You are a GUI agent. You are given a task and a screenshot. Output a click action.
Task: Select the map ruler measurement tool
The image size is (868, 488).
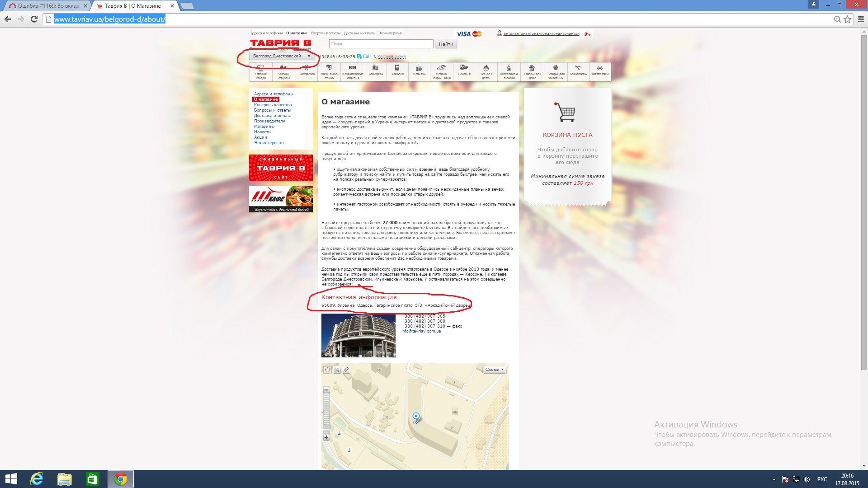click(x=346, y=370)
